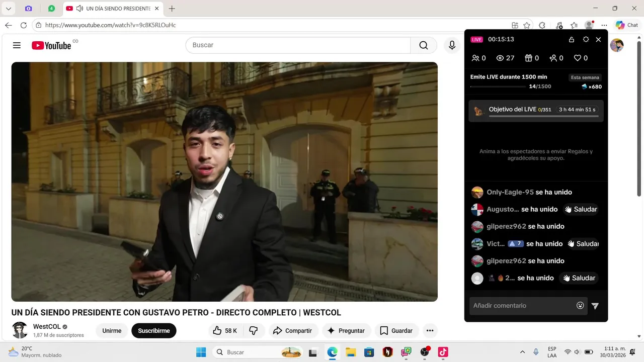Open the YouTube hamburger guide menu
The height and width of the screenshot is (362, 644).
point(17,45)
